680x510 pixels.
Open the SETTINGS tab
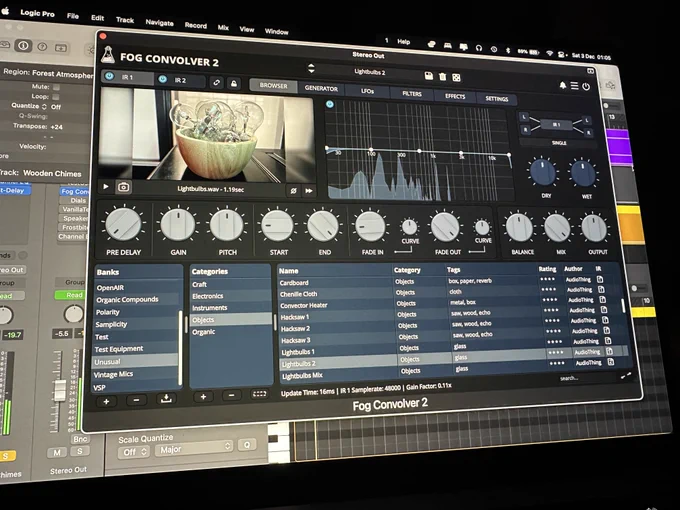pyautogui.click(x=497, y=99)
